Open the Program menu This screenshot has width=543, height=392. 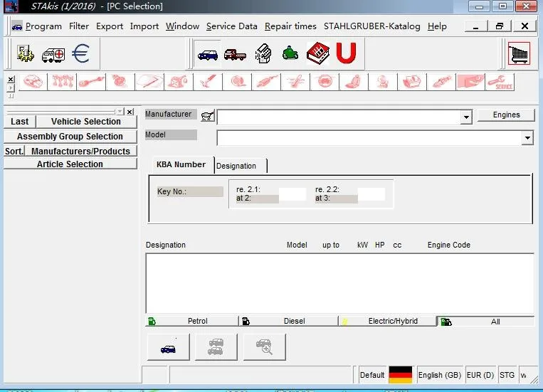(x=43, y=26)
